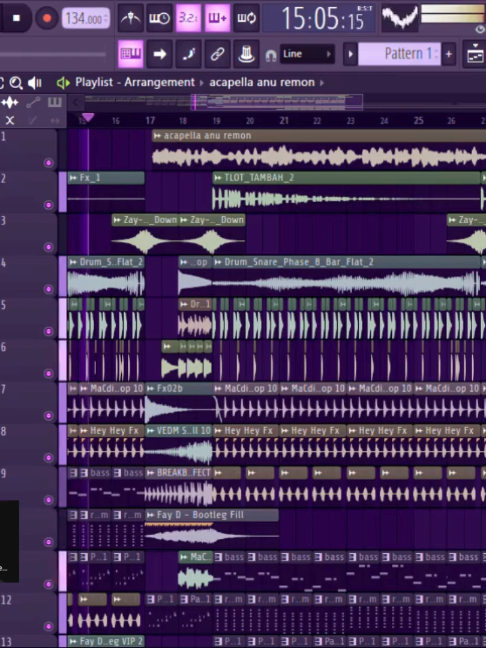Open pattern options arrow left of Pattern 1

[x=350, y=54]
